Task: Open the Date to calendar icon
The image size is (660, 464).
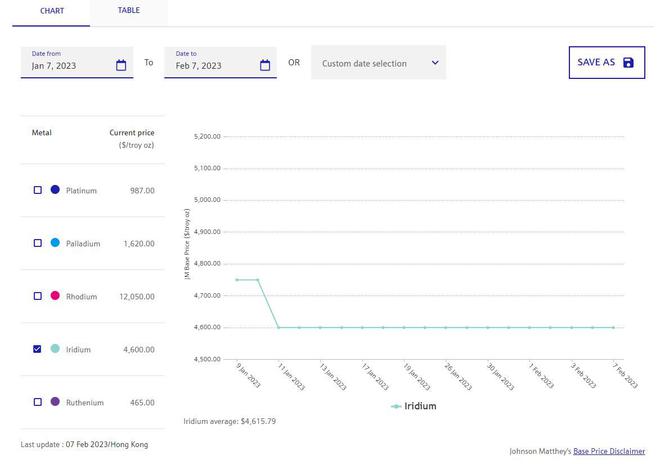Action: [265, 66]
